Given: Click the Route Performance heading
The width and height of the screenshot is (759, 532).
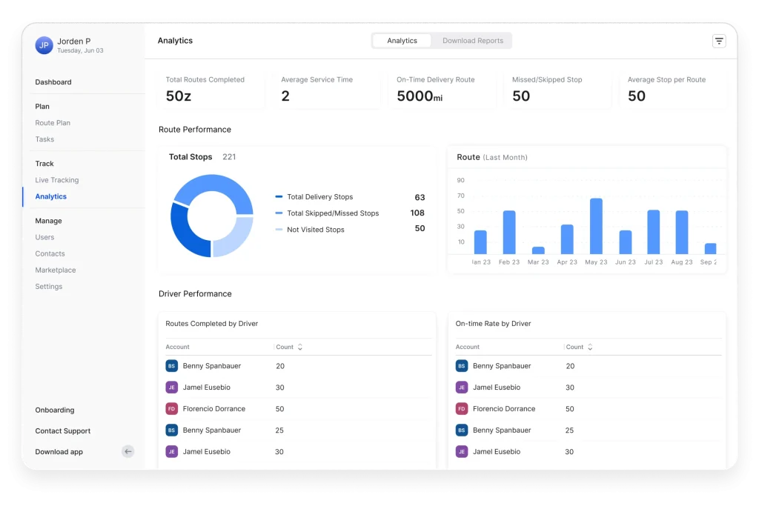Looking at the screenshot, I should click(195, 130).
